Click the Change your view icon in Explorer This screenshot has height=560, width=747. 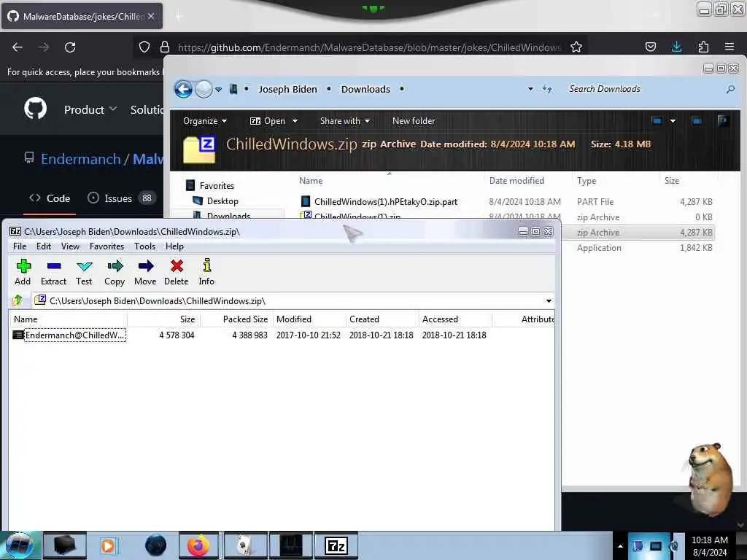click(x=657, y=121)
